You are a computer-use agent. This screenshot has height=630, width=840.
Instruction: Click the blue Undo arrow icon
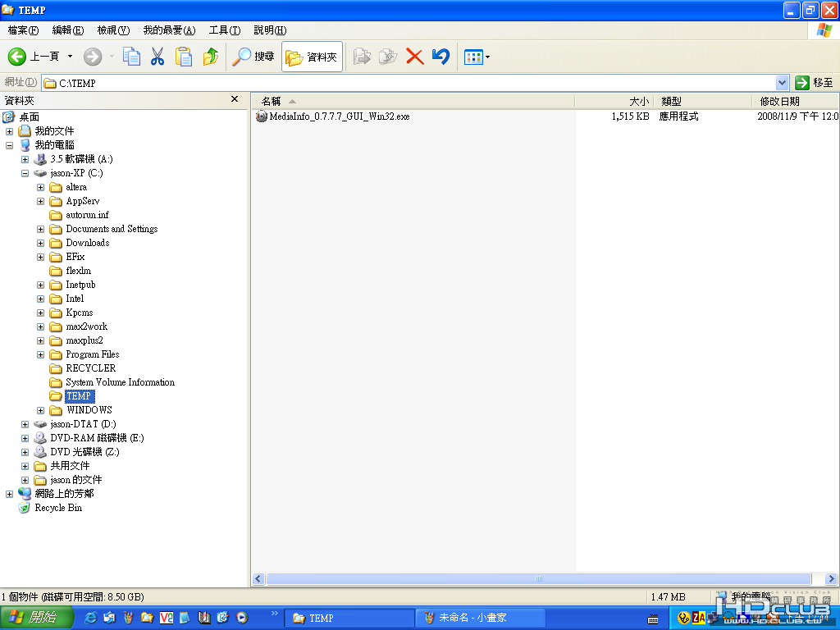pos(441,57)
